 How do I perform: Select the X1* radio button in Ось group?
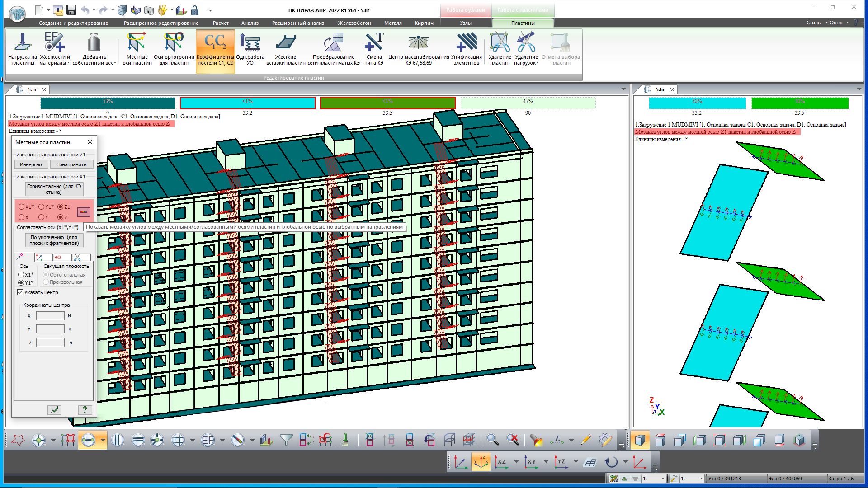(21, 275)
